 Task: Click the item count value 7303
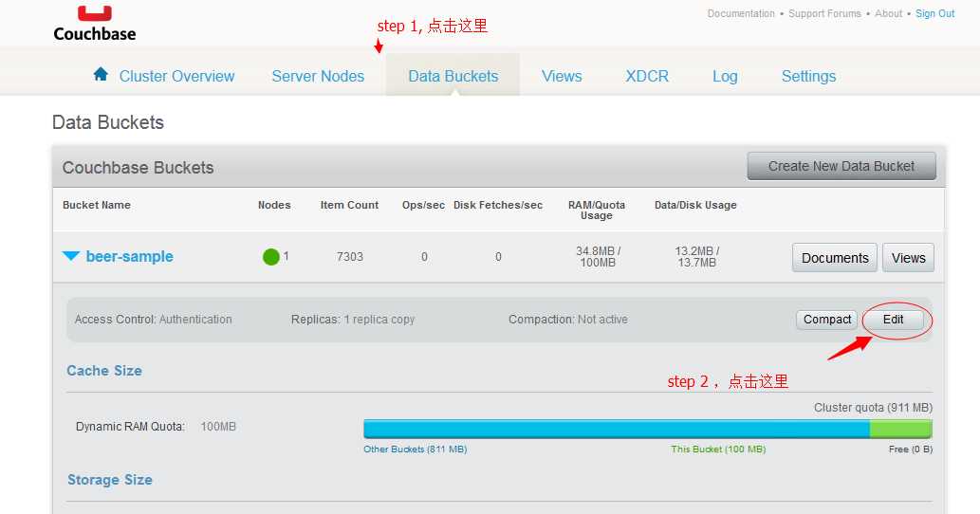point(350,257)
